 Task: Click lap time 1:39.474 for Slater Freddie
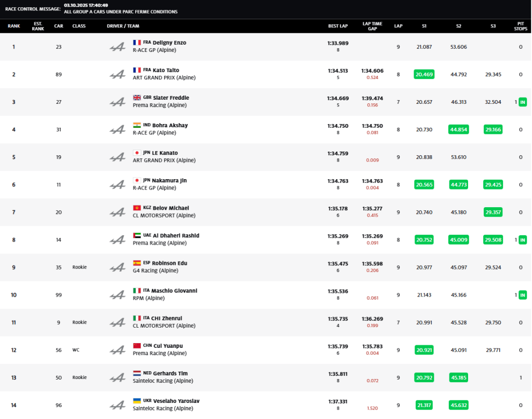click(x=372, y=98)
